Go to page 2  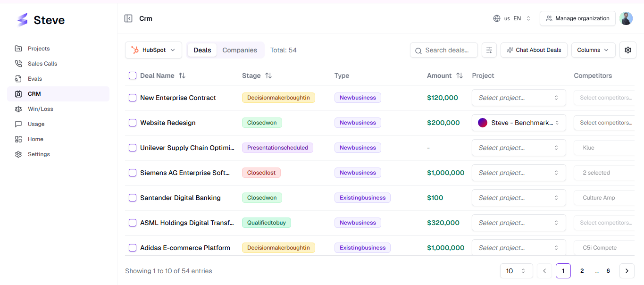[x=582, y=271]
